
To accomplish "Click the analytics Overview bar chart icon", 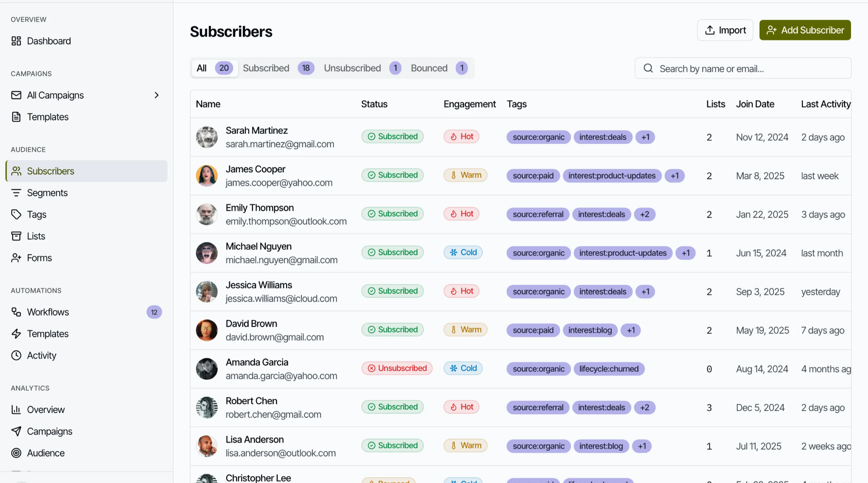I will pyautogui.click(x=16, y=410).
